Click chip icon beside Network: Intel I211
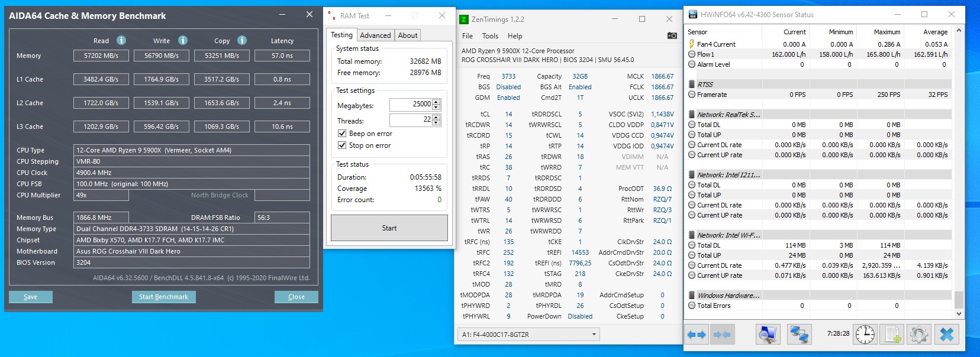This screenshot has height=357, width=980. (692, 175)
